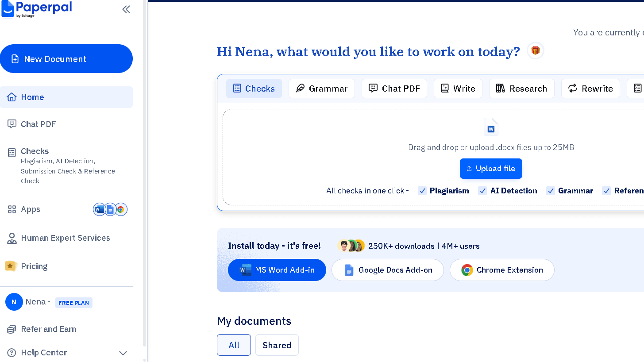Viewport: 644px width, 362px height.
Task: Install the Google Docs Add-on
Action: (x=388, y=270)
